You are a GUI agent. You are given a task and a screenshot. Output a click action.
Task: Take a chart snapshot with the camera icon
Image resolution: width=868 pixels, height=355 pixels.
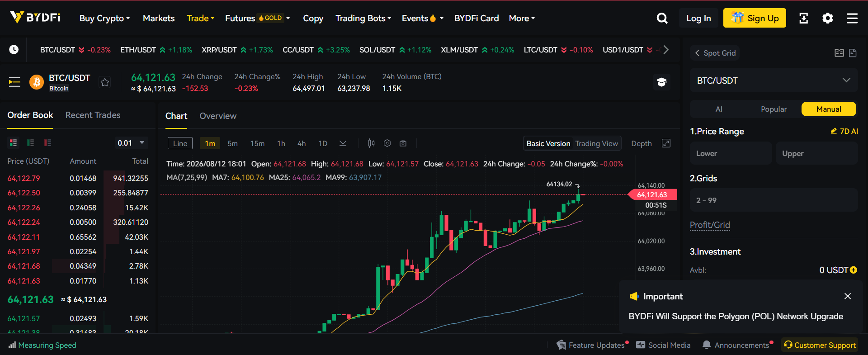click(403, 143)
